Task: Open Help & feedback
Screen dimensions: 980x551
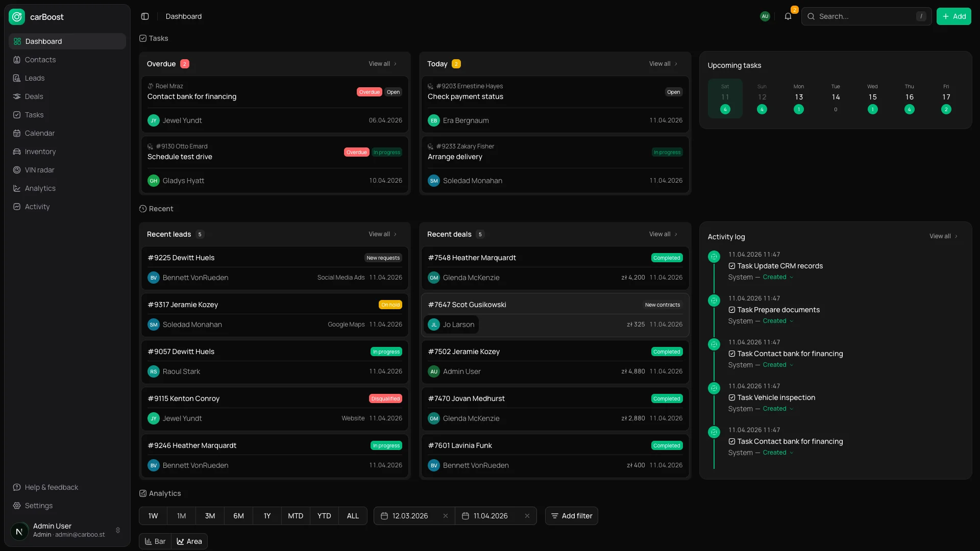Action: (51, 487)
